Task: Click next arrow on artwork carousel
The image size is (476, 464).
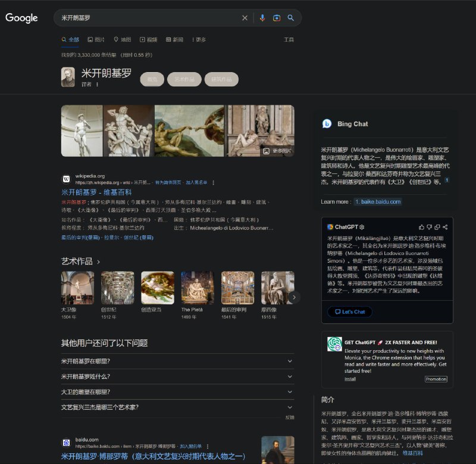Action: coord(294,297)
